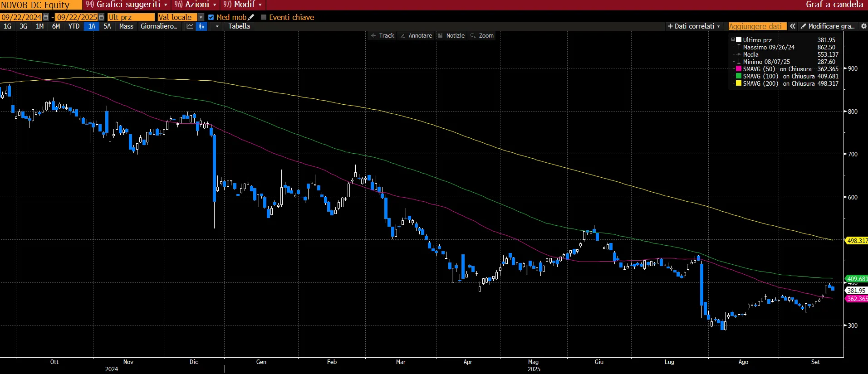Open the Tabella view
Screen dimensions: 868x374
click(239, 26)
